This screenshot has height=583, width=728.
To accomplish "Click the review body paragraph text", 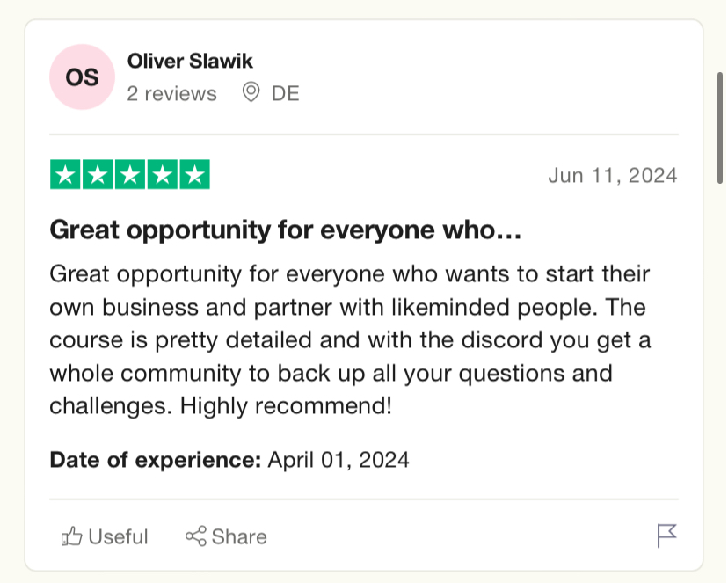I will (350, 339).
